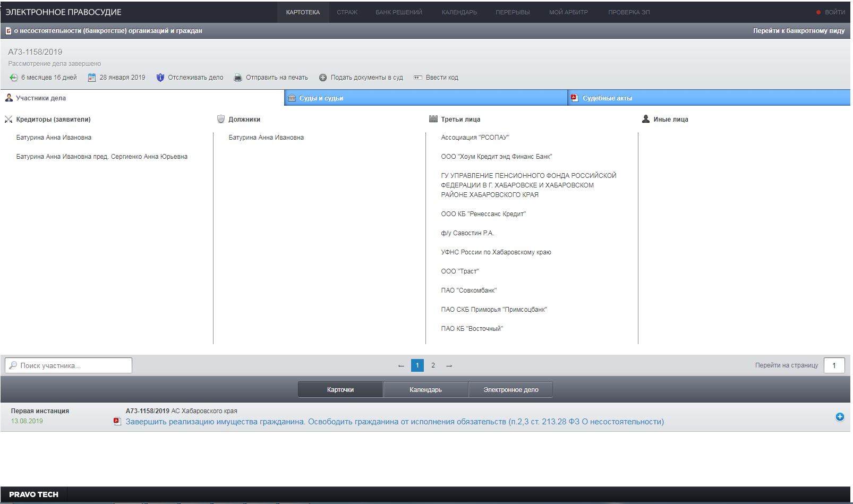Open Банк решений in top menu

click(x=398, y=12)
